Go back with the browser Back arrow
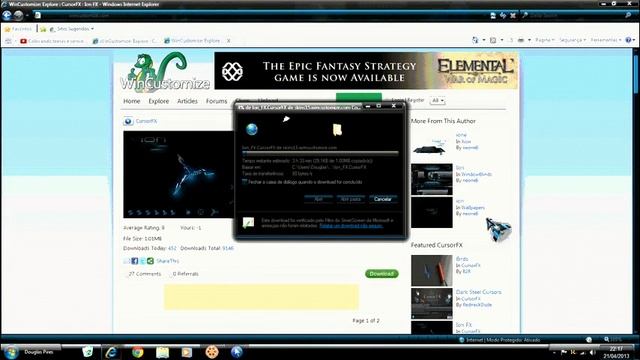The image size is (640, 360). pyautogui.click(x=7, y=16)
